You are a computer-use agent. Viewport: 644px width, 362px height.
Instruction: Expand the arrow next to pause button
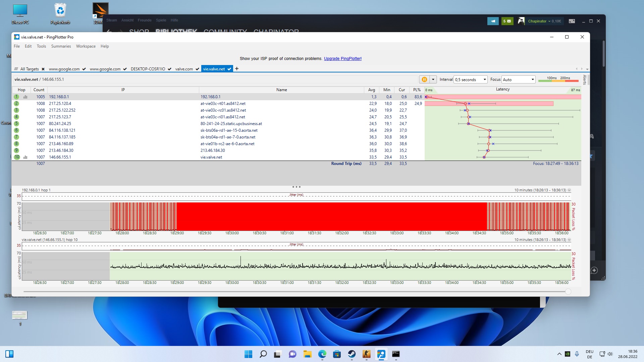[433, 79]
